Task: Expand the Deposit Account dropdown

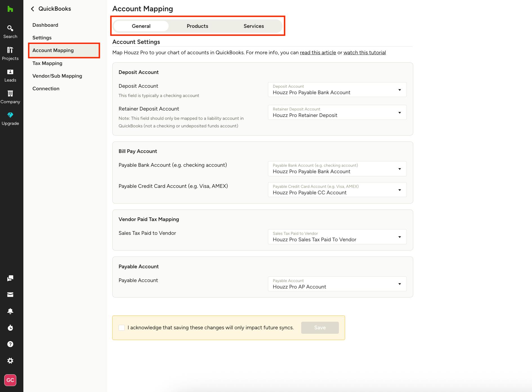Action: [337, 90]
